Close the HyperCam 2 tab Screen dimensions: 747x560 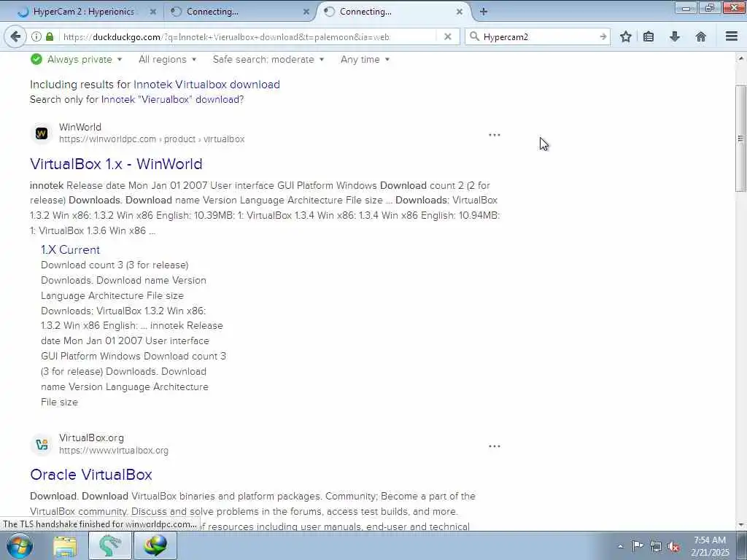[x=153, y=12]
